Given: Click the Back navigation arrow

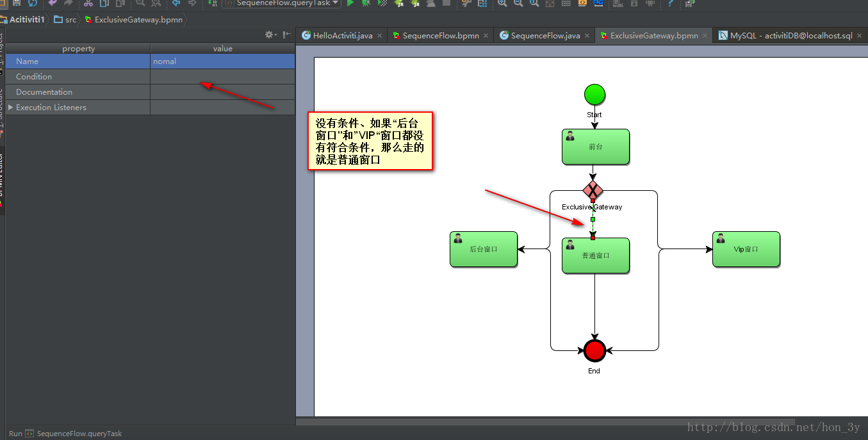Looking at the screenshot, I should pos(176,3).
